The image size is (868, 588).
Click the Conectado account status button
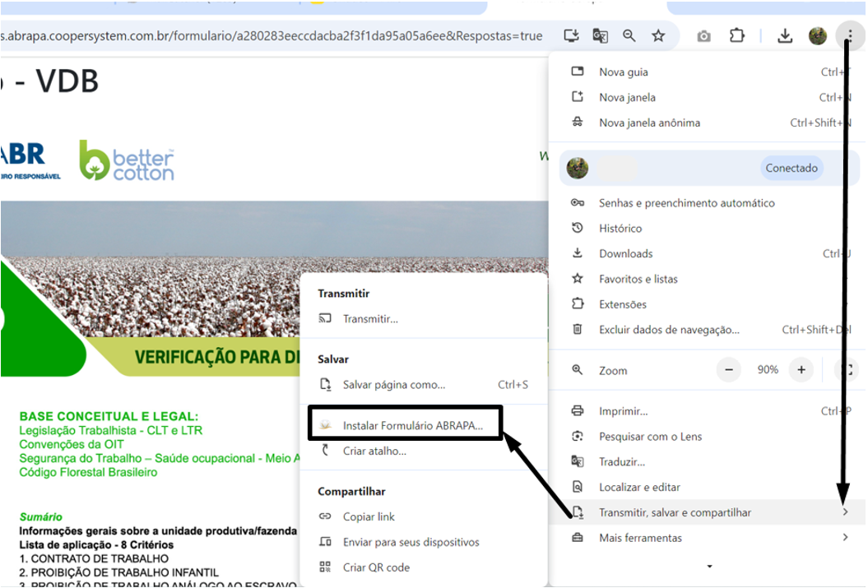(x=791, y=169)
